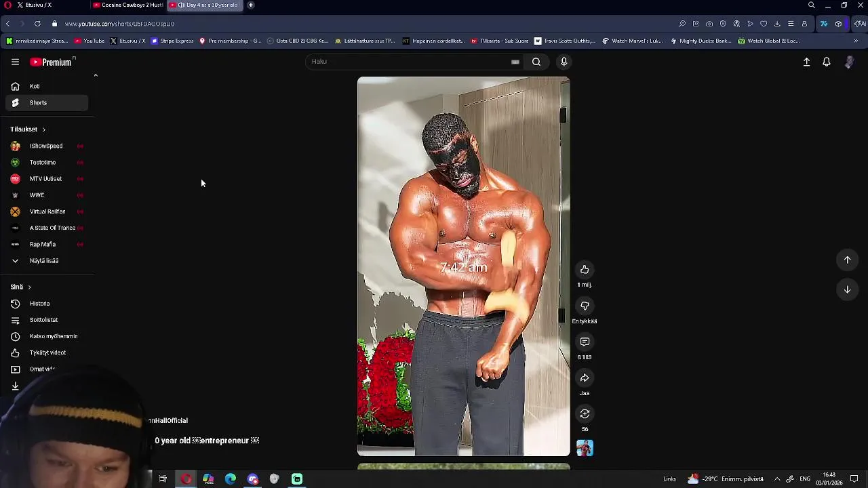Open Microsoft Edge from taskbar

[x=231, y=479]
